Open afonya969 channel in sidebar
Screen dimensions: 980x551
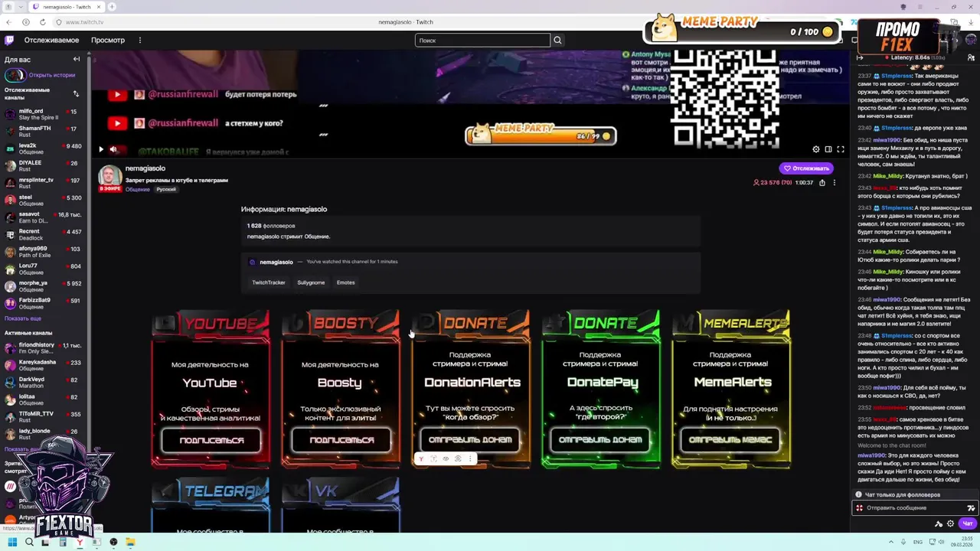click(42, 252)
